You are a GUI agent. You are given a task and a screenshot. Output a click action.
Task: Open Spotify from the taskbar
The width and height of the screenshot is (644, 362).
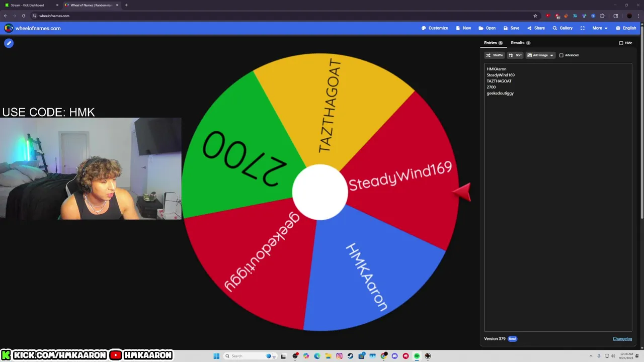[x=417, y=356]
